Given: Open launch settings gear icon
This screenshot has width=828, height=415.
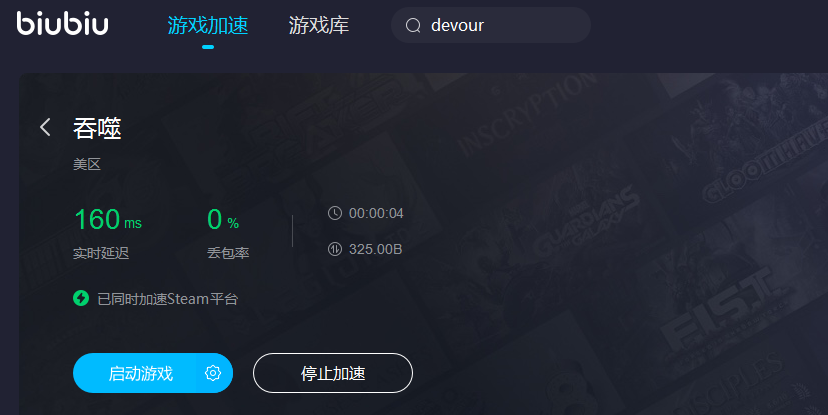Looking at the screenshot, I should [x=213, y=373].
